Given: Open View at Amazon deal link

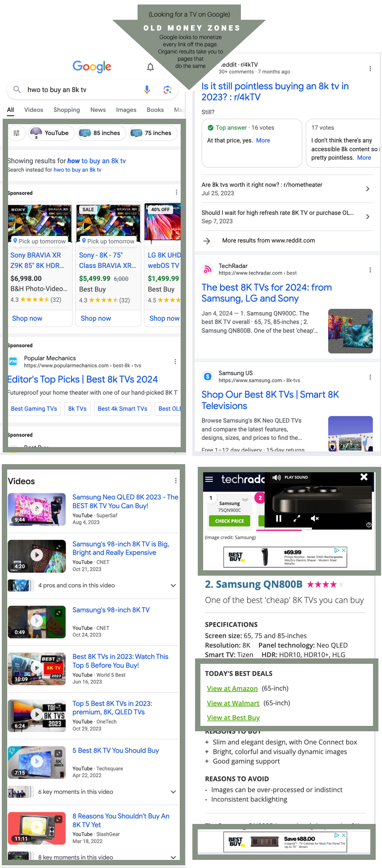Looking at the screenshot, I should pyautogui.click(x=232, y=689).
